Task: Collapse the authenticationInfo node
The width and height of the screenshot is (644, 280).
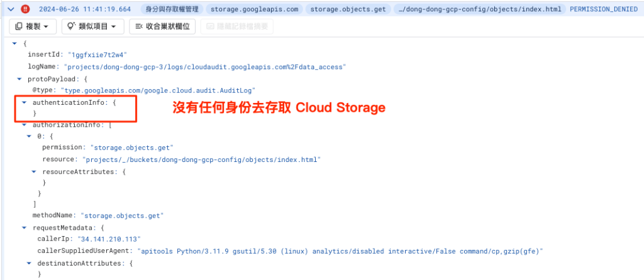Action: pyautogui.click(x=24, y=102)
